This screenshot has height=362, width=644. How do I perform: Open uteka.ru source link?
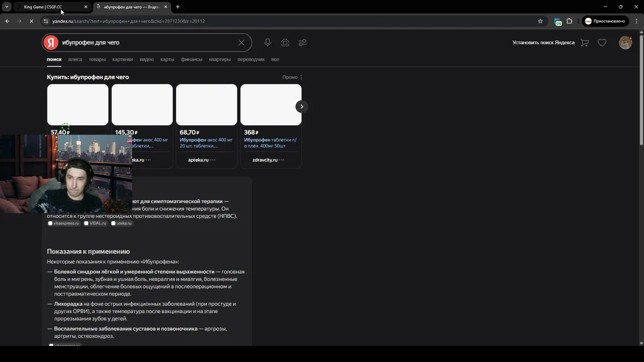click(121, 223)
